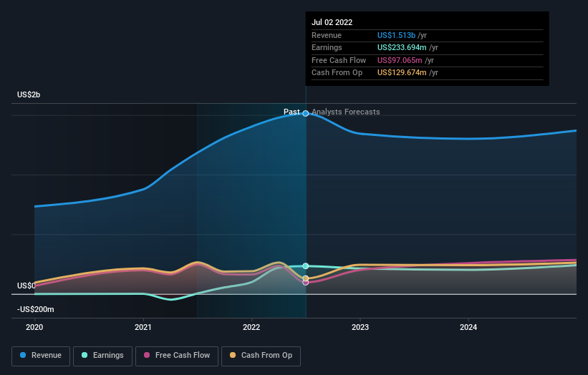Click the Analysts Forecasts label
Viewport: 588px width, 375px height.
click(346, 112)
